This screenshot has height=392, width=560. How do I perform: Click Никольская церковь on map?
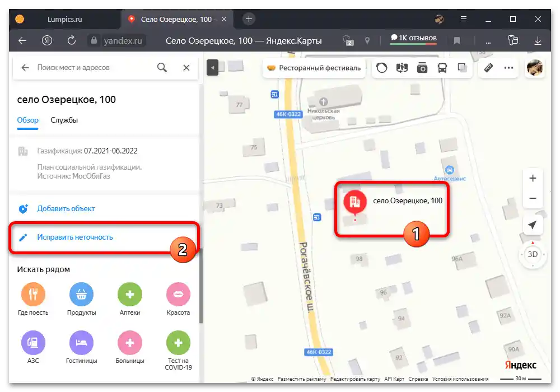tap(323, 108)
